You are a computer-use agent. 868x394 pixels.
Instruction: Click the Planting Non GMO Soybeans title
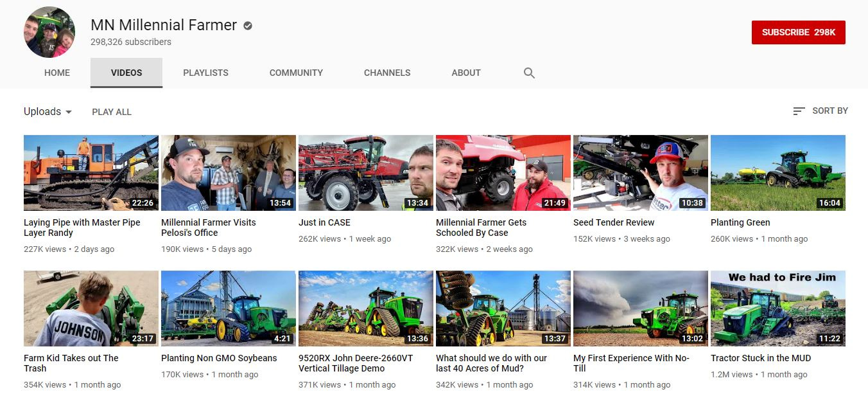(x=219, y=358)
